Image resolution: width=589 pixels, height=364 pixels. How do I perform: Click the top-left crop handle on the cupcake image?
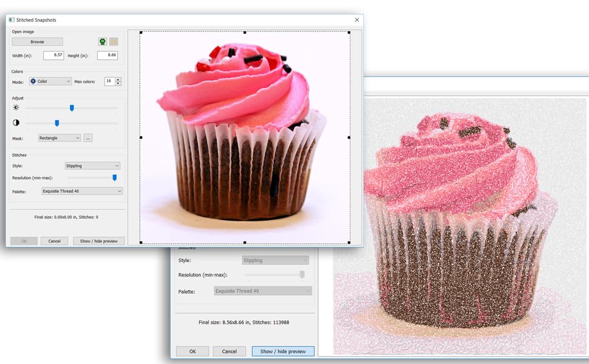[141, 33]
